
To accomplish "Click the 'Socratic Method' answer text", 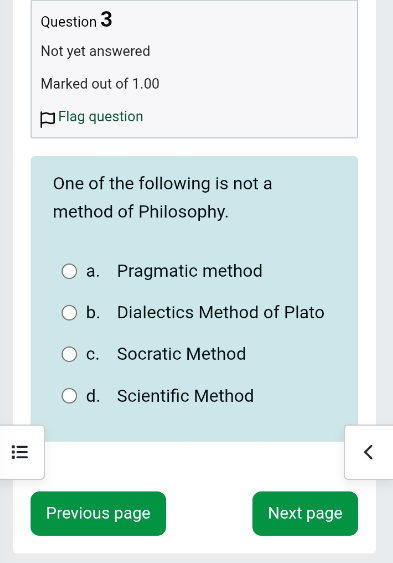I will [x=181, y=354].
